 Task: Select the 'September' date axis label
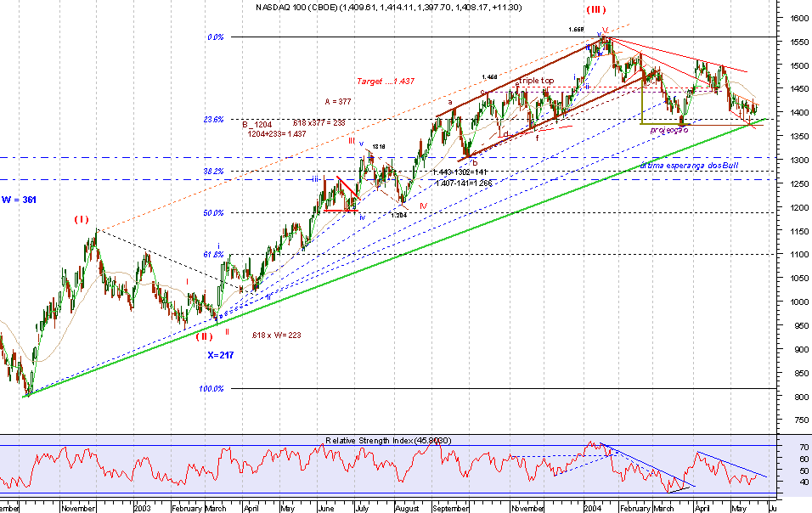[x=450, y=509]
